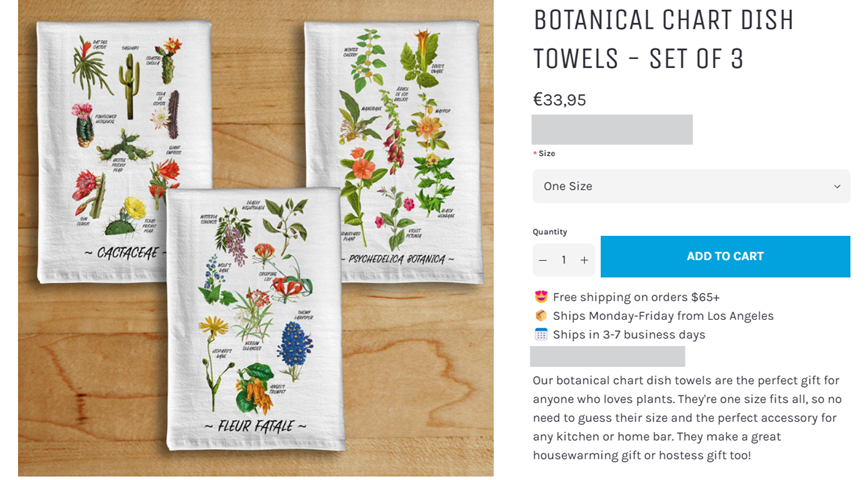Click Free shipping on orders $65+ text
Image resolution: width=865 pixels, height=480 pixels.
point(636,297)
